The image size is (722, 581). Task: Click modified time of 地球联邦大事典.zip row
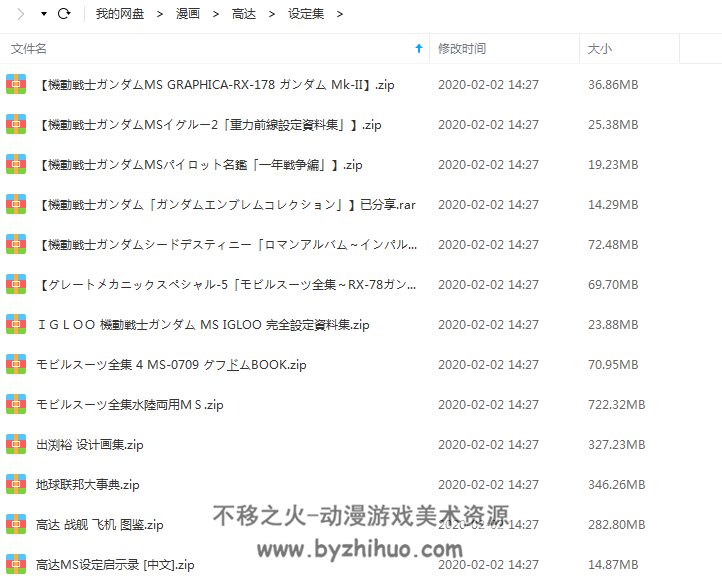coord(488,485)
